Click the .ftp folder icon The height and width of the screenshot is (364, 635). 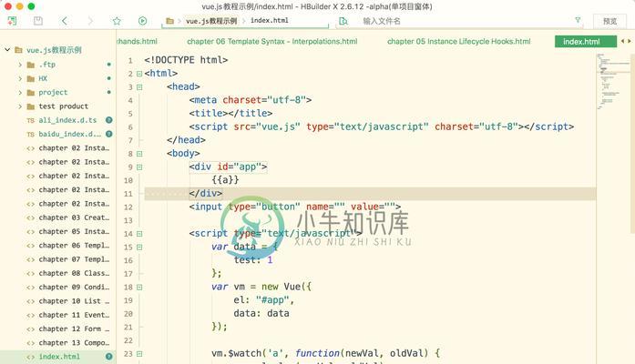coord(30,65)
